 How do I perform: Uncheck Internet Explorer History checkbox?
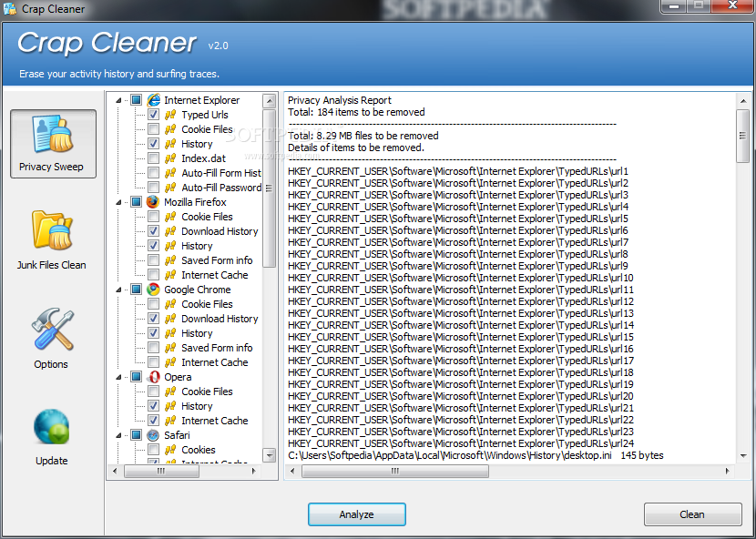[153, 144]
